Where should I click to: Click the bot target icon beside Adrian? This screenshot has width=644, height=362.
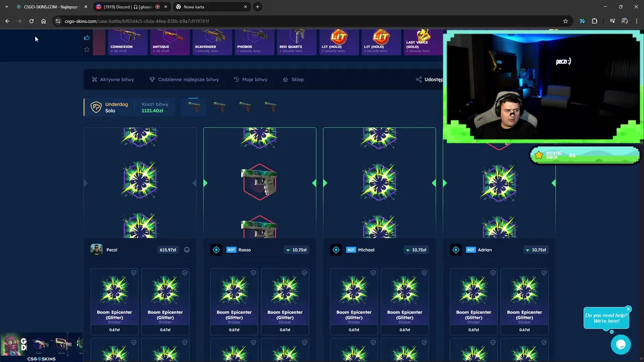456,250
